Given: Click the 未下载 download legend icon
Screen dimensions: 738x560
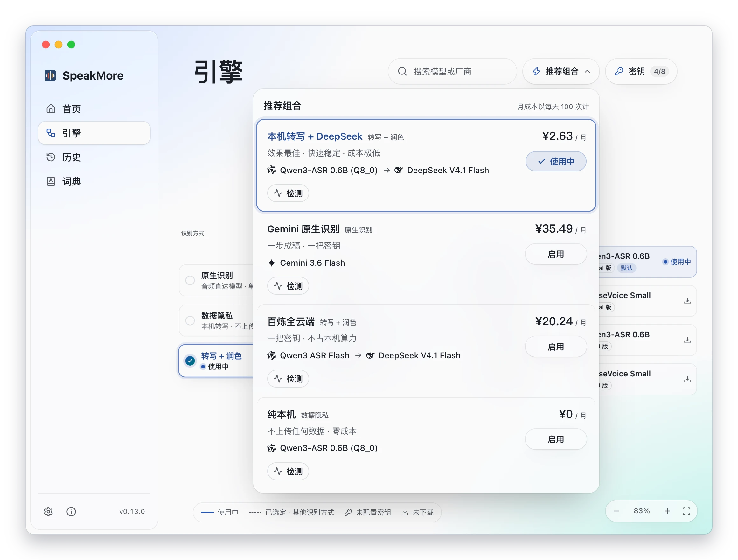Looking at the screenshot, I should tap(405, 512).
